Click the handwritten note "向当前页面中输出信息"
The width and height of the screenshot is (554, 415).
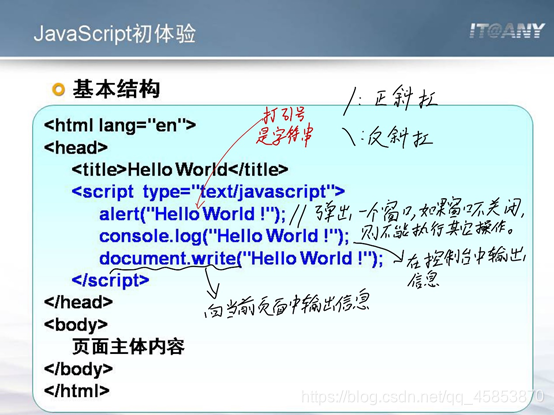287,304
